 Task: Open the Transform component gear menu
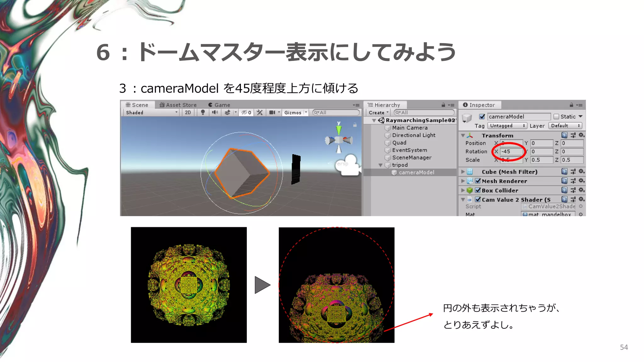coord(581,135)
